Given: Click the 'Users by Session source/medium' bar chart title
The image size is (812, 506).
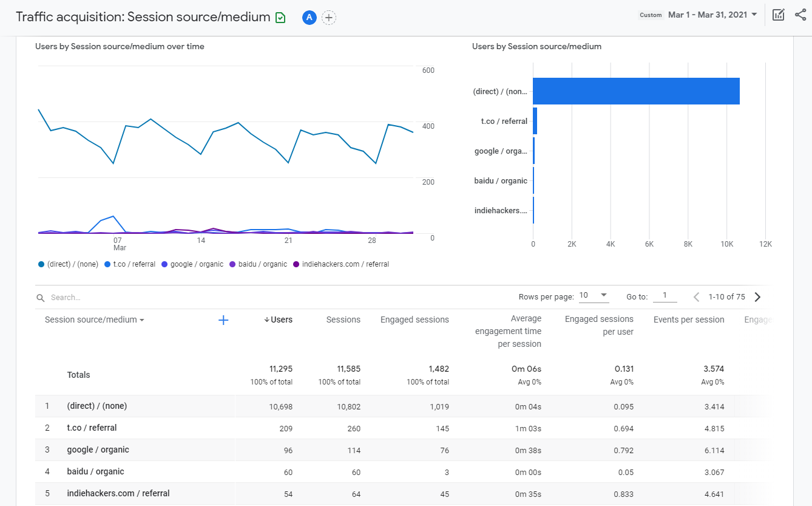Looking at the screenshot, I should point(536,46).
